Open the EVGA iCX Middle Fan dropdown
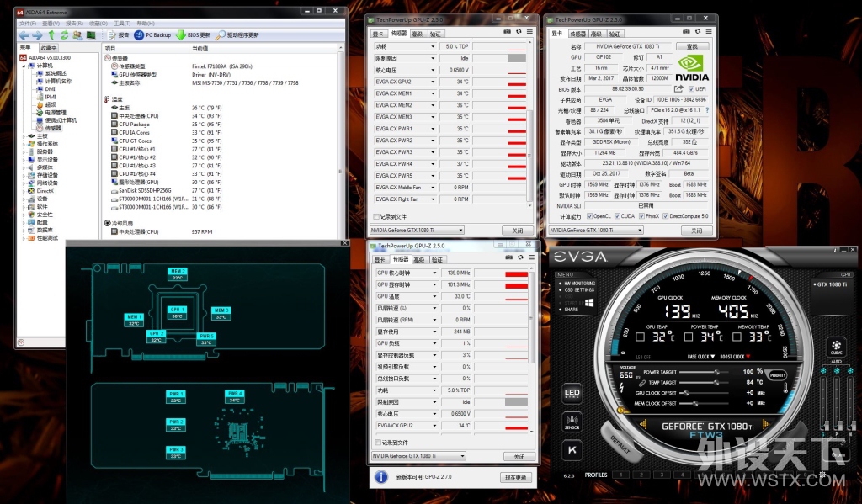This screenshot has height=504, width=862. [433, 188]
